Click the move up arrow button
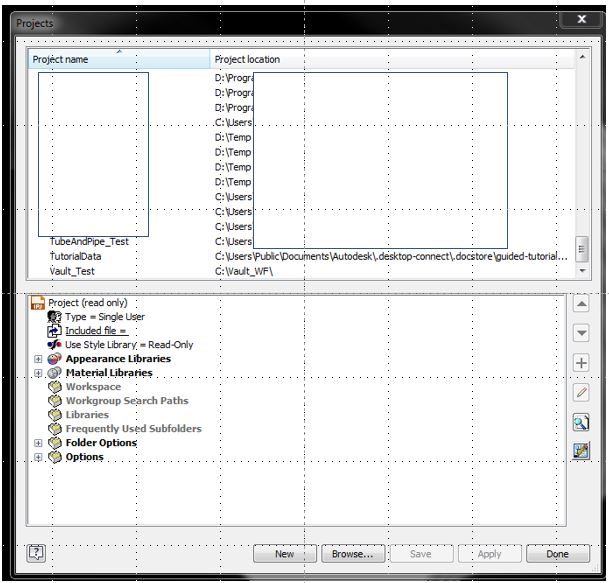Image resolution: width=609 pixels, height=583 pixels. click(581, 303)
